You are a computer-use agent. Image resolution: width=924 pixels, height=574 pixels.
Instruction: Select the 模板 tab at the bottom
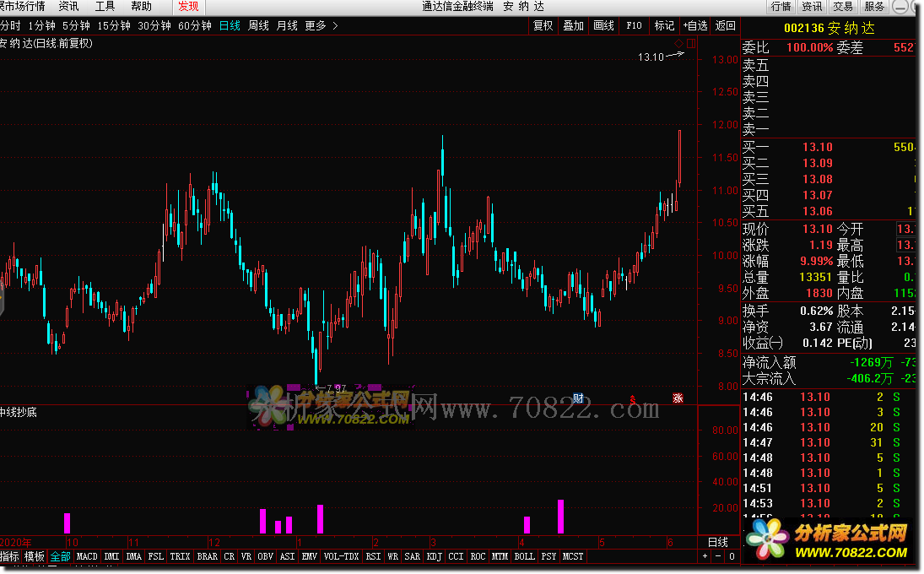point(35,556)
